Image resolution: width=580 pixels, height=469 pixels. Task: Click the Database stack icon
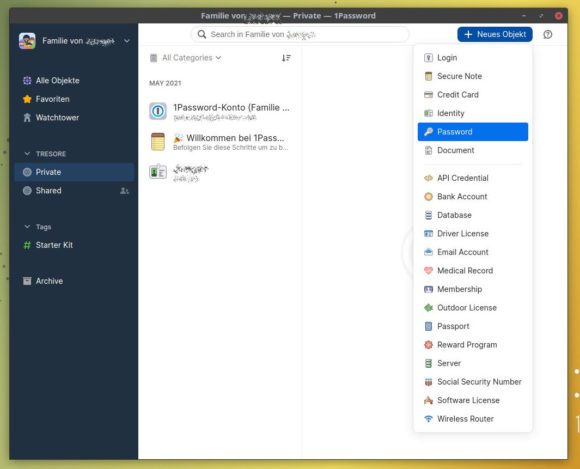pyautogui.click(x=428, y=215)
